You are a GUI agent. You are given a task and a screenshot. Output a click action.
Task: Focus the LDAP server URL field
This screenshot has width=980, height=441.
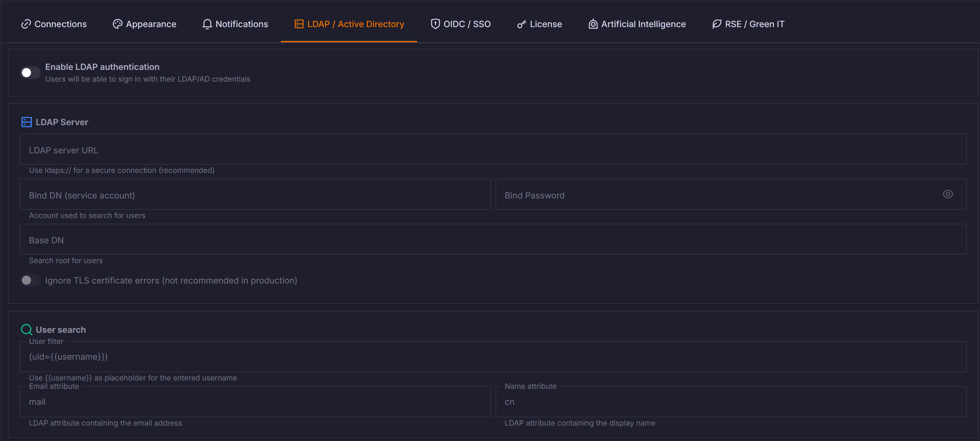click(x=493, y=149)
